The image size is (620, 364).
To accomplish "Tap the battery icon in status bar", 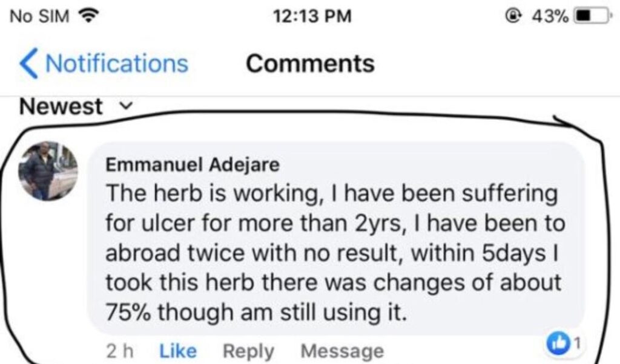I will click(x=589, y=16).
